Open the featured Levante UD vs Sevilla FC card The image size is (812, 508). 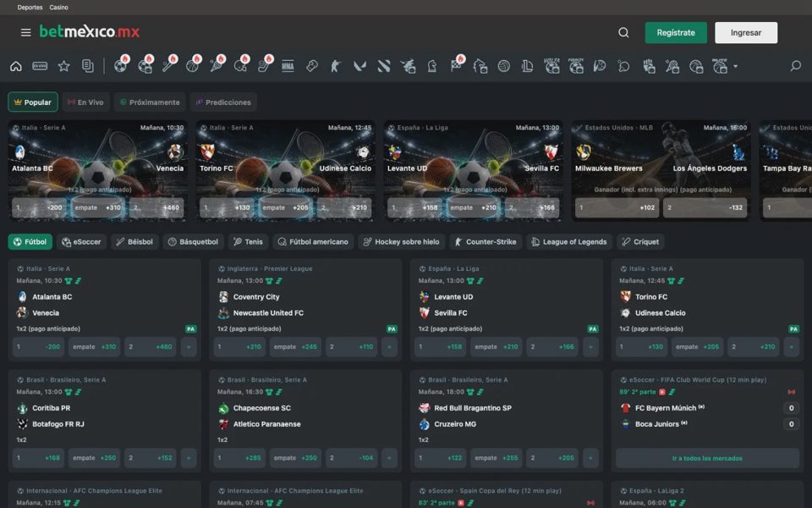(474, 171)
